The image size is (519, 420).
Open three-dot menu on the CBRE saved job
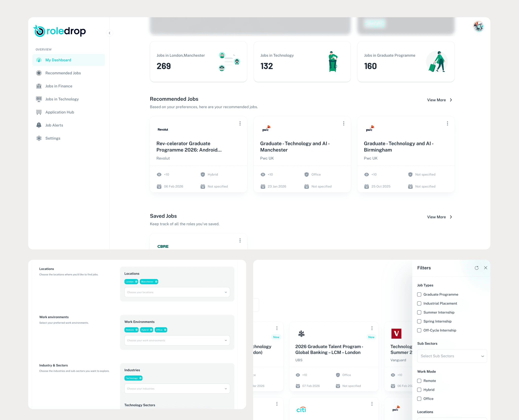(240, 241)
